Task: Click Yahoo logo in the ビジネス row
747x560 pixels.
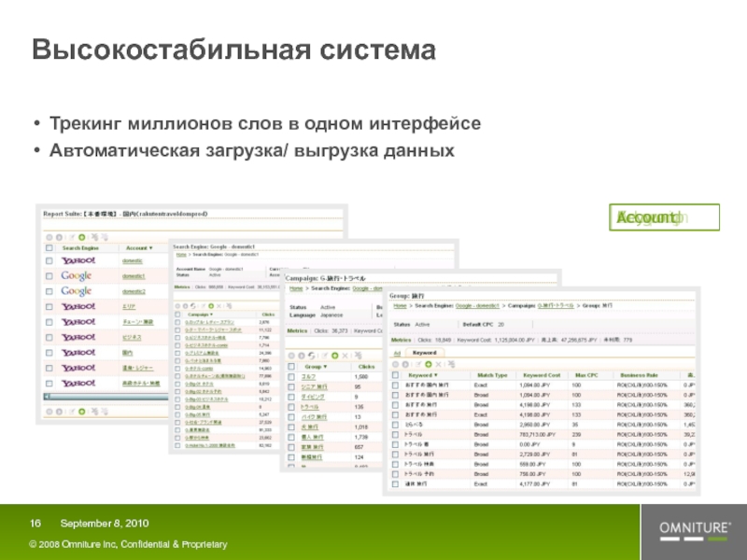Action: (x=78, y=337)
